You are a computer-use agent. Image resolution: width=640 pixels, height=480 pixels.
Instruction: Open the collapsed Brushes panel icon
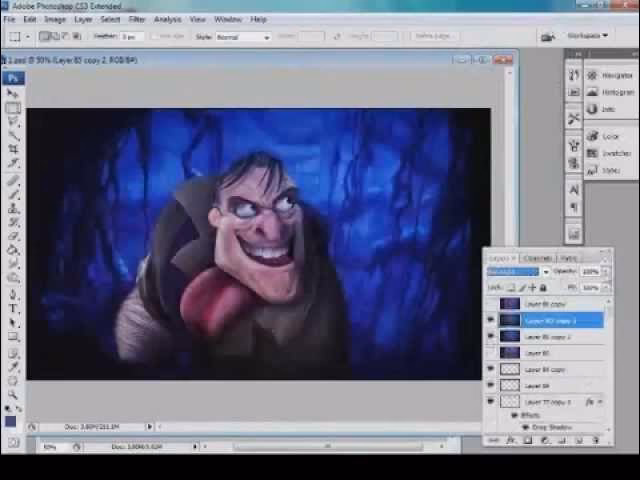573,145
